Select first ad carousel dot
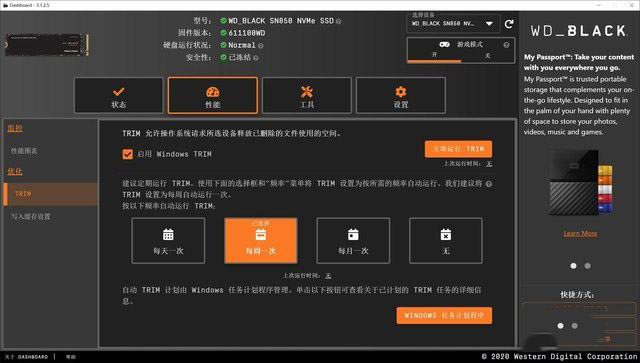Viewport: 640px width, 363px height. 573,266
